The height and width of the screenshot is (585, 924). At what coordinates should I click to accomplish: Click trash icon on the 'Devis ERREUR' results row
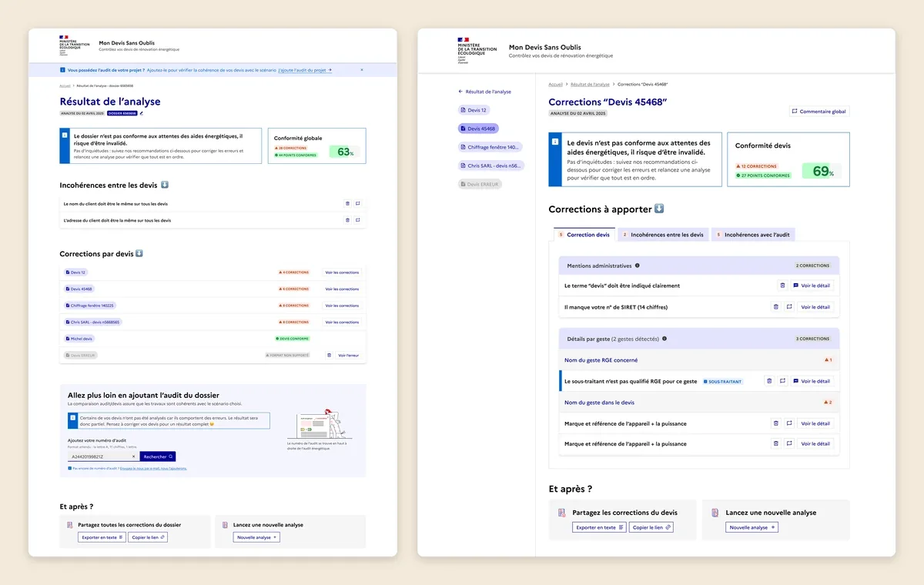(x=329, y=356)
